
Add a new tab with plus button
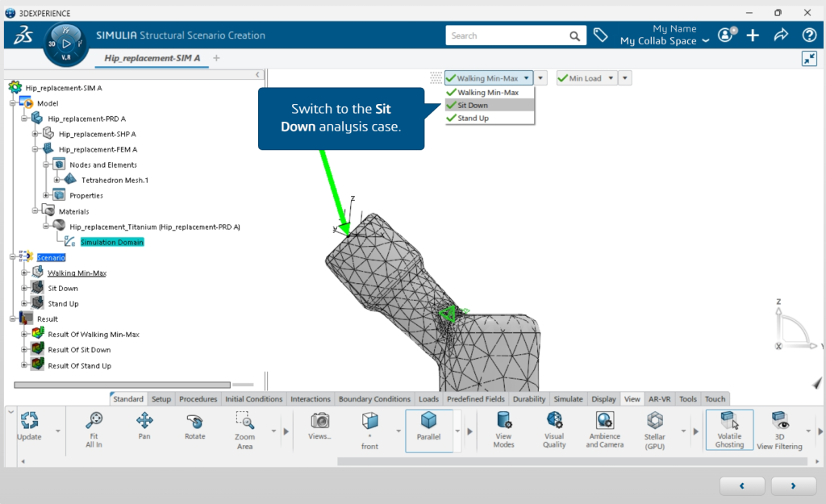coord(216,58)
